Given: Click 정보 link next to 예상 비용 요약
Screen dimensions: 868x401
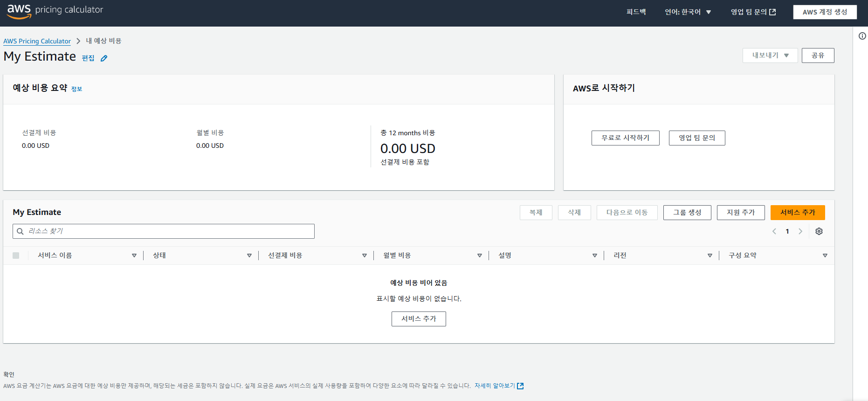Looking at the screenshot, I should point(76,89).
